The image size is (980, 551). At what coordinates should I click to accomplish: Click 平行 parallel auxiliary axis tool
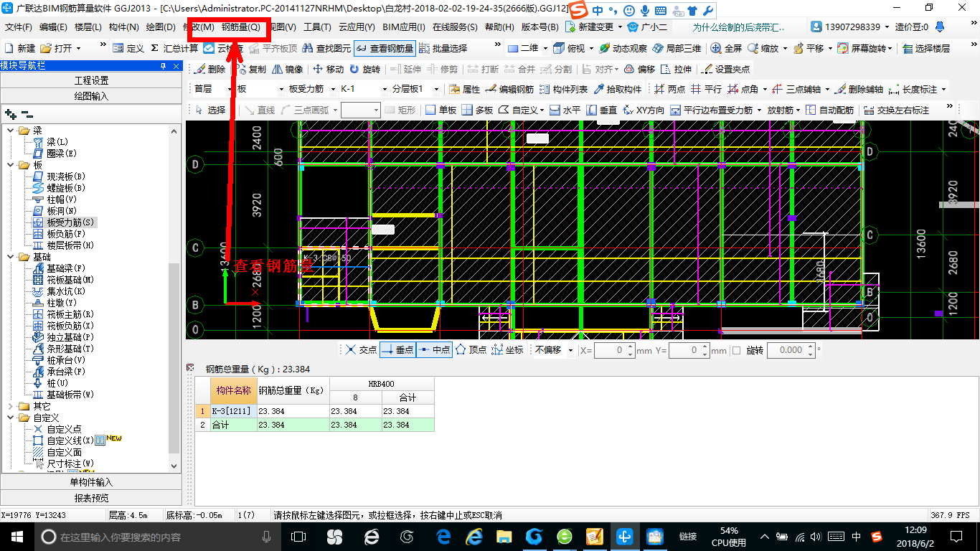[706, 90]
